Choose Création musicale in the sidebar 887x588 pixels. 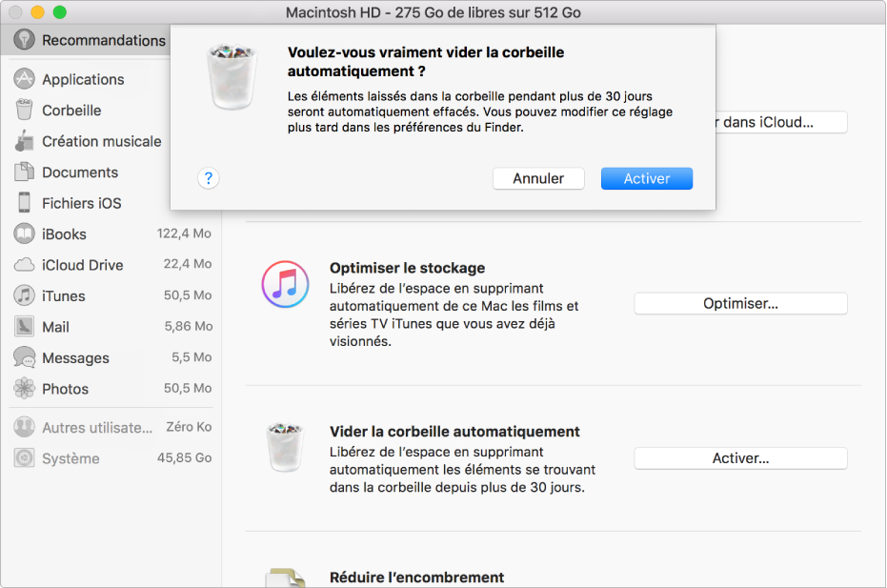[x=102, y=141]
